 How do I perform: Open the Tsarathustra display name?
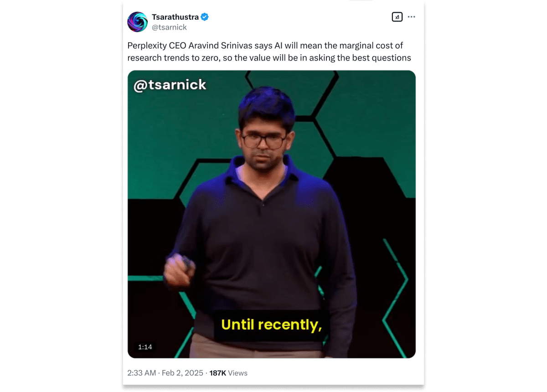tap(175, 17)
